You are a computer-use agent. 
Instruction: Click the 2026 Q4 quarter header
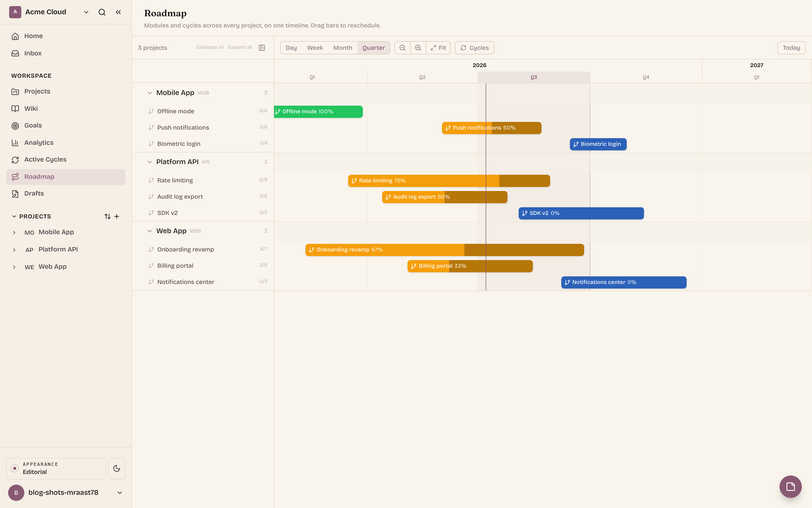point(646,77)
